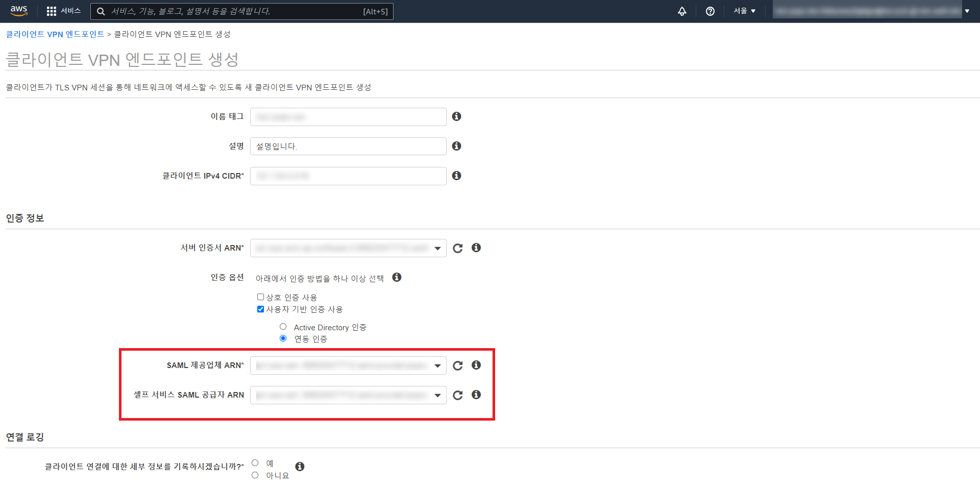Viewport: 980px width, 489px height.
Task: Show info for 클라이언트 IPv4 CIDR
Action: pyautogui.click(x=457, y=176)
